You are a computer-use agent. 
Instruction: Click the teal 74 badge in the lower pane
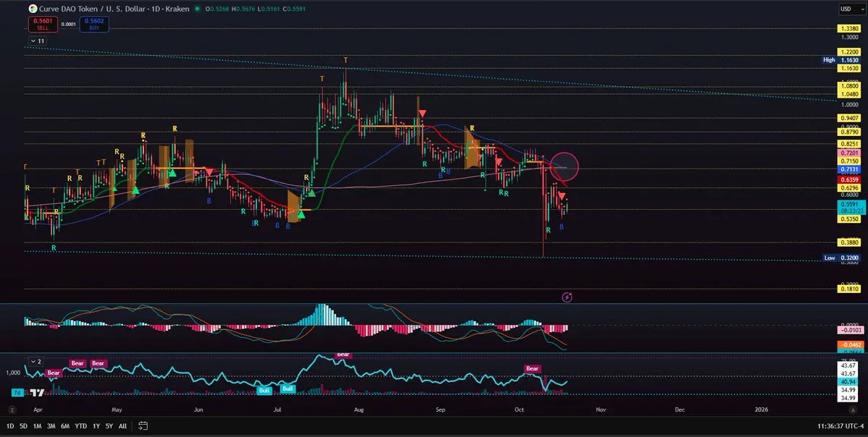(17, 392)
